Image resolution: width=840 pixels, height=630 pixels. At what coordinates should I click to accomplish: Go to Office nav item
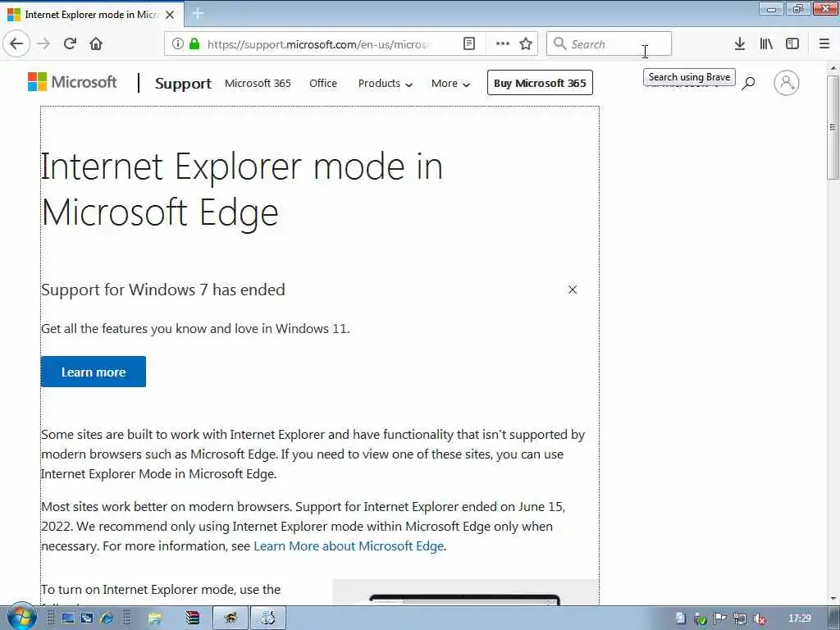(x=323, y=83)
